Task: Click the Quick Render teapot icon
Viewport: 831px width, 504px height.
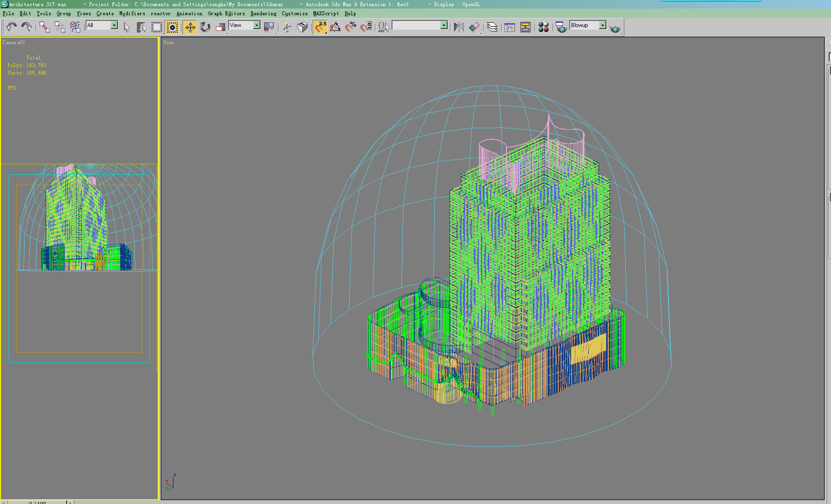Action: pos(615,28)
